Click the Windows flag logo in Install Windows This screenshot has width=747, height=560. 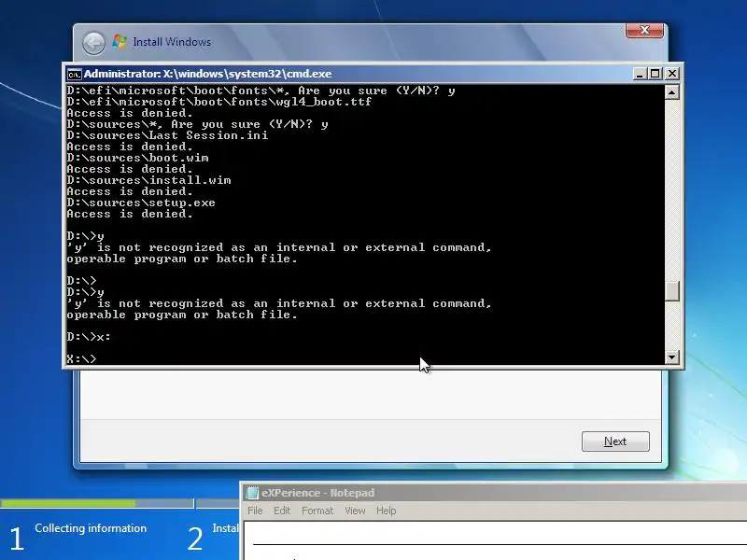pyautogui.click(x=120, y=42)
